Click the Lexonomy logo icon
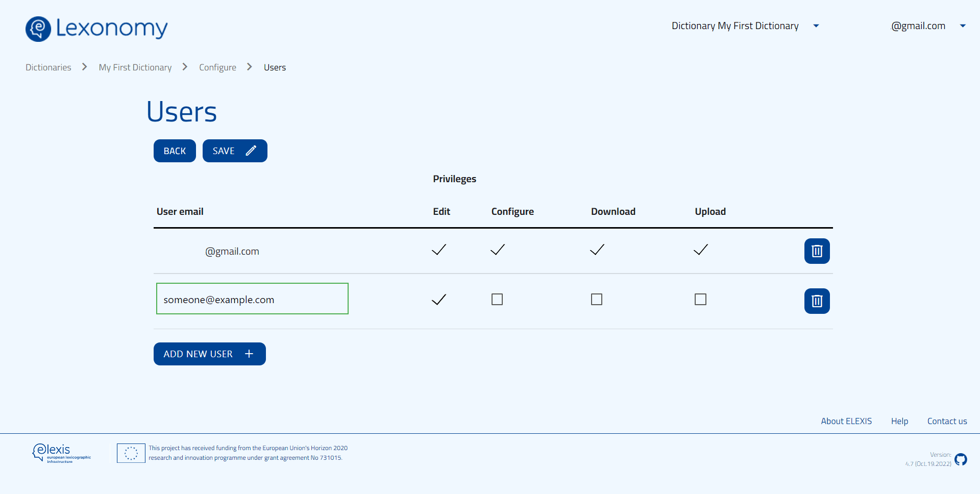Image resolution: width=980 pixels, height=494 pixels. tap(38, 29)
